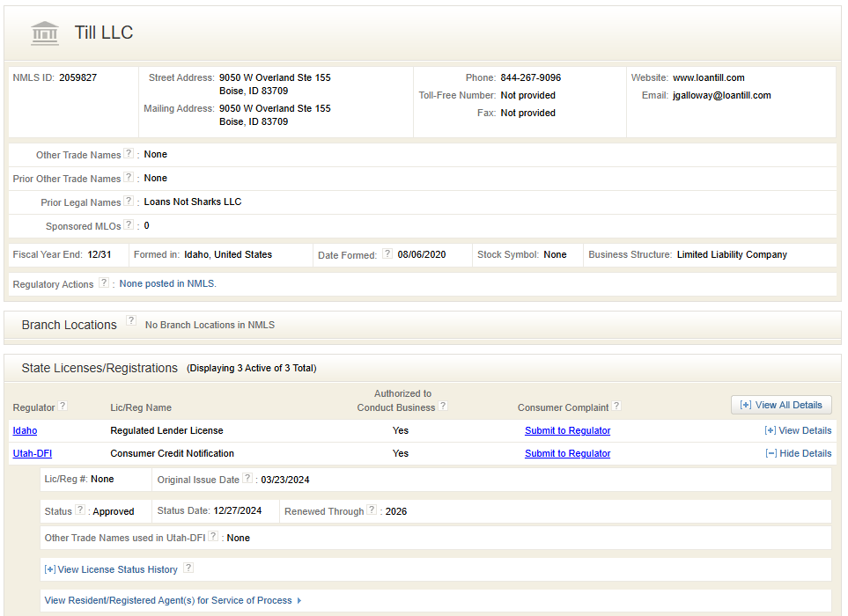
Task: Submit to Regulator for Consumer Credit Notification
Action: 567,453
